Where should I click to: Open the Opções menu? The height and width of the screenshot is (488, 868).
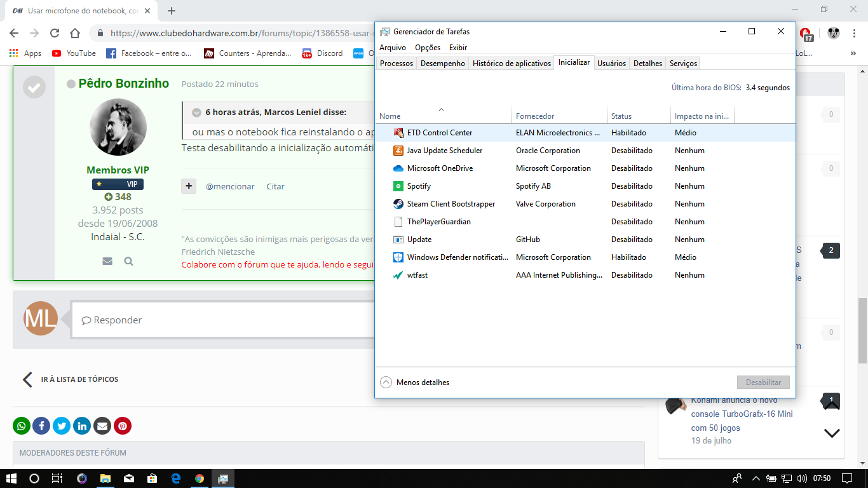tap(428, 48)
